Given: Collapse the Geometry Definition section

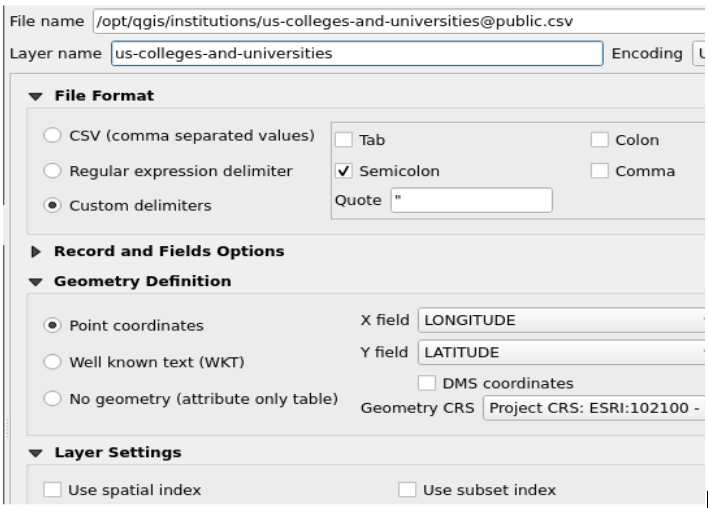Looking at the screenshot, I should [37, 281].
